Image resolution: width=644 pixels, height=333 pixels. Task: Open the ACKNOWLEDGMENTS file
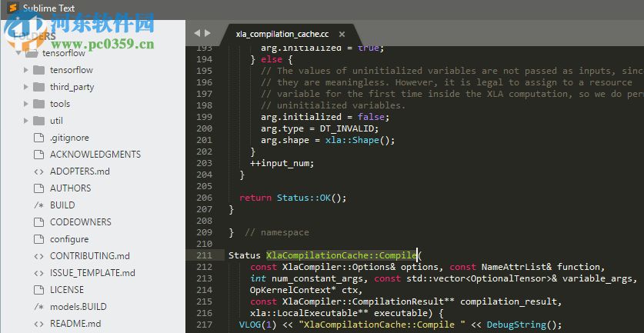[95, 155]
